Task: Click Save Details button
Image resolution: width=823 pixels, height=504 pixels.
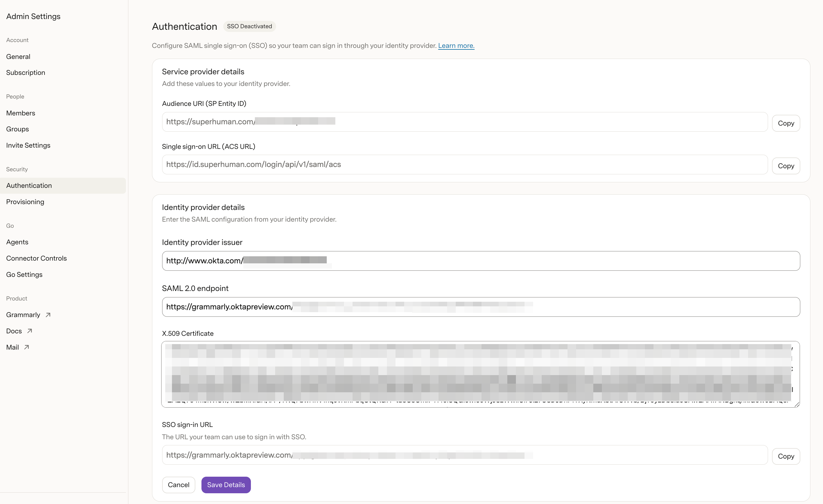Action: click(x=226, y=485)
